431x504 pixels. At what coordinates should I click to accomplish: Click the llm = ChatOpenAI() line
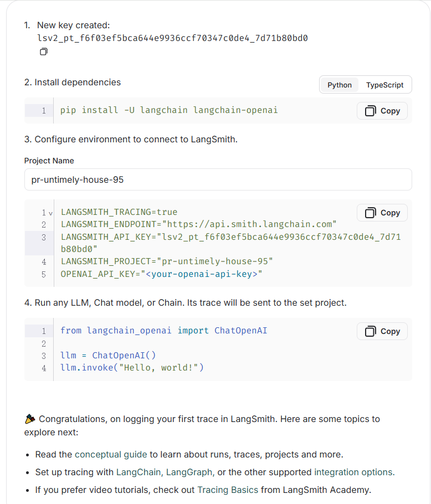coord(109,356)
